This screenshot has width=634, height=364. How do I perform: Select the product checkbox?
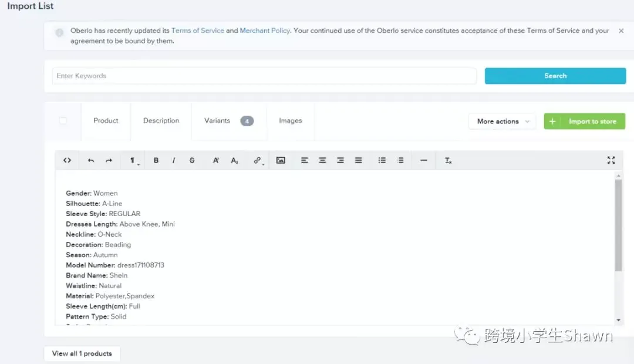(63, 120)
